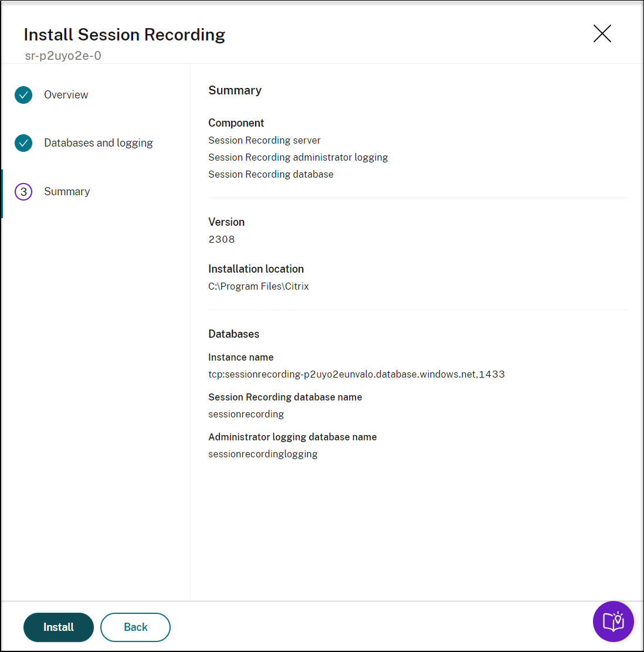Image resolution: width=644 pixels, height=652 pixels.
Task: Click the step 3 circle icon
Action: (23, 192)
